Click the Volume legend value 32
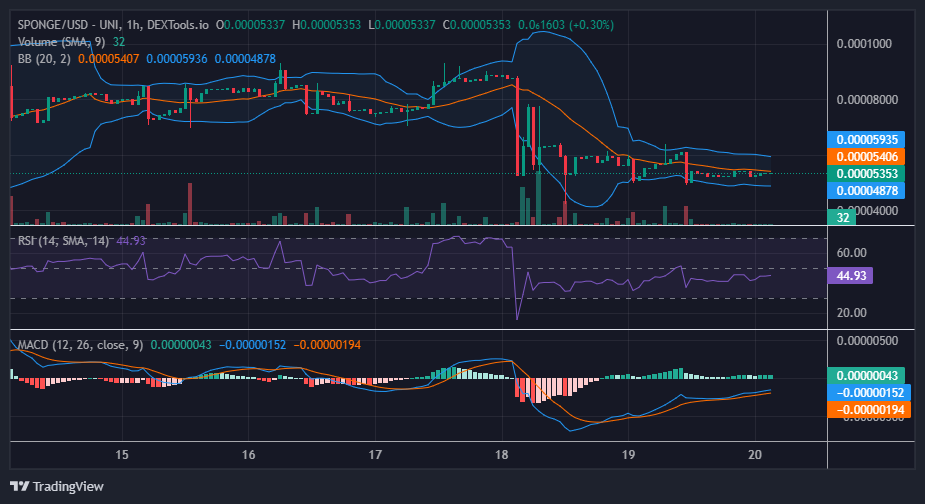Image resolution: width=925 pixels, height=504 pixels. pyautogui.click(x=119, y=42)
